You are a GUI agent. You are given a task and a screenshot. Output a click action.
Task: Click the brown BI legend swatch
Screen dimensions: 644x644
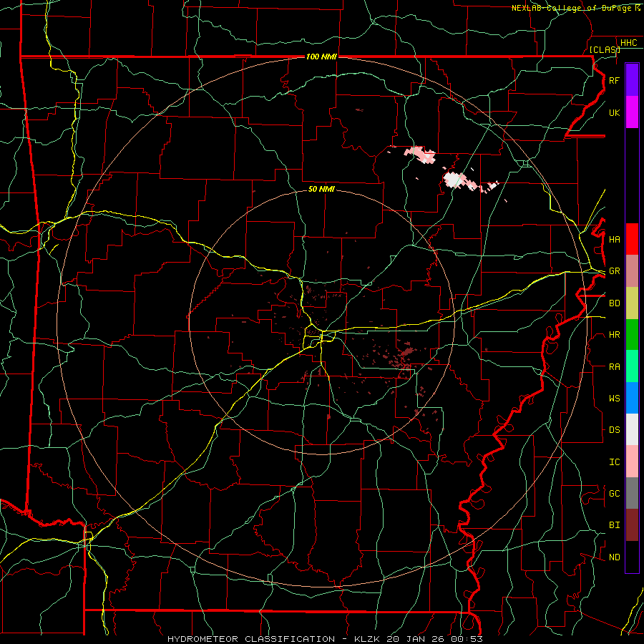pos(632,525)
